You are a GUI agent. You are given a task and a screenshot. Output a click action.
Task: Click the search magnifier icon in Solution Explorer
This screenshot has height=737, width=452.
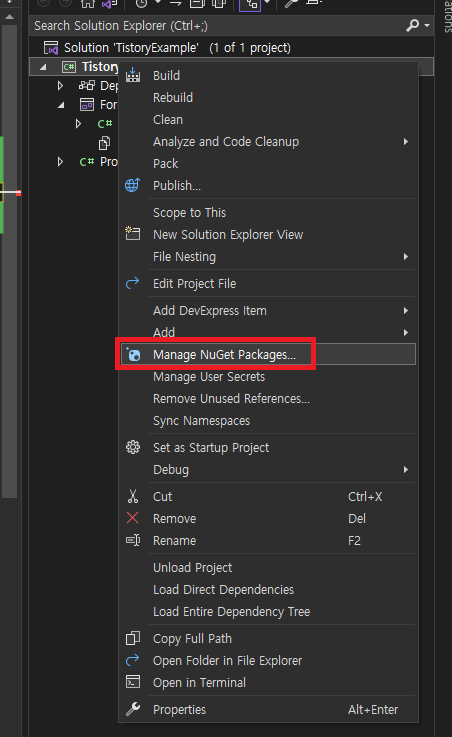point(413,25)
